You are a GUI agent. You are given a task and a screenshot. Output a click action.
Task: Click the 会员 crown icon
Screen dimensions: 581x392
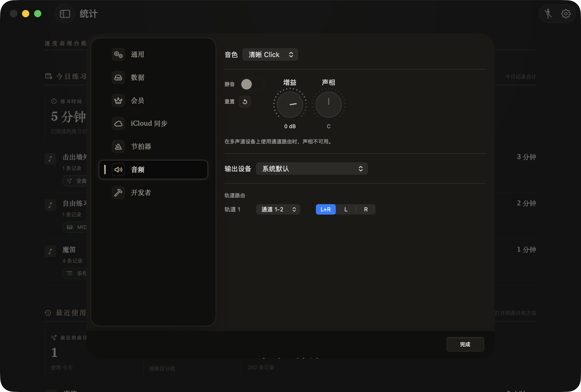click(x=118, y=100)
